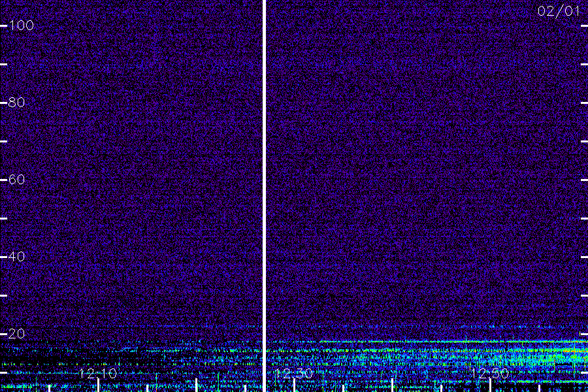Click the time tick below 12:50

pyautogui.click(x=490, y=385)
